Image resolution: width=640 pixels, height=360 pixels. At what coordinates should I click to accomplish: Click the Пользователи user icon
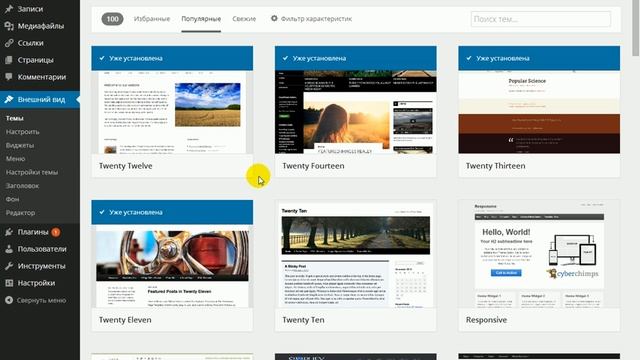coord(9,249)
